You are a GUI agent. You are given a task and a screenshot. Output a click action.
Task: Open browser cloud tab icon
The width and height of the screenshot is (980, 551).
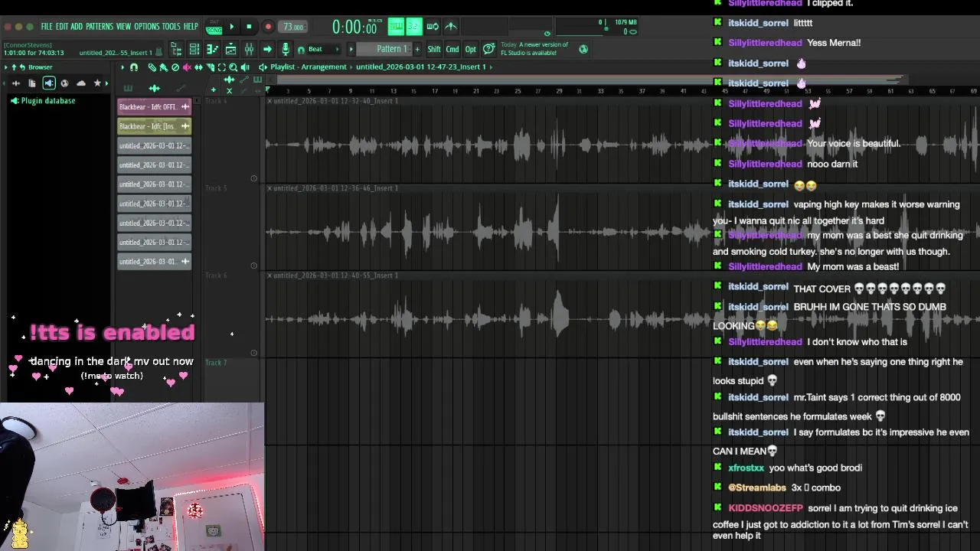(81, 83)
